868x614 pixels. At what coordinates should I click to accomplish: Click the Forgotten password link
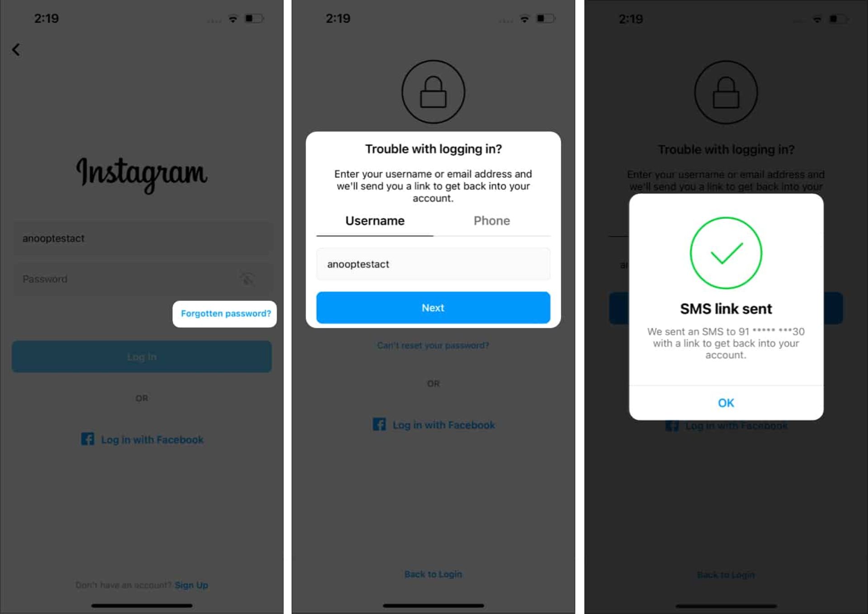pyautogui.click(x=225, y=314)
